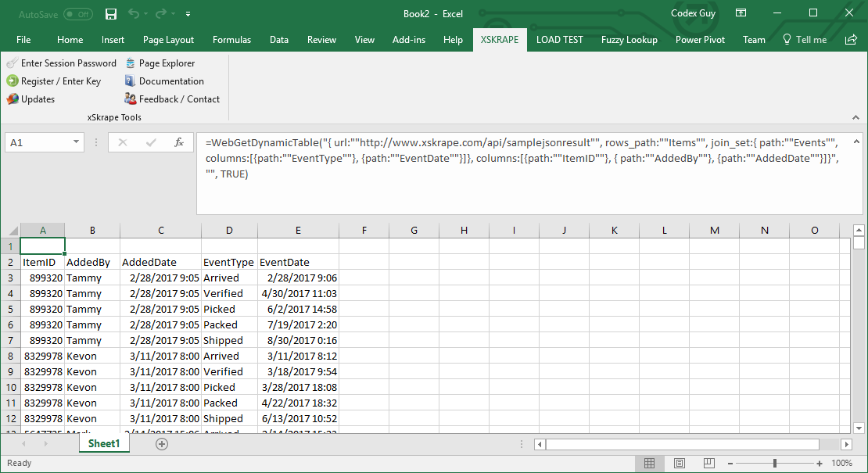The height and width of the screenshot is (473, 868).
Task: Open the Fuzzy Lookup tab
Action: coord(629,39)
